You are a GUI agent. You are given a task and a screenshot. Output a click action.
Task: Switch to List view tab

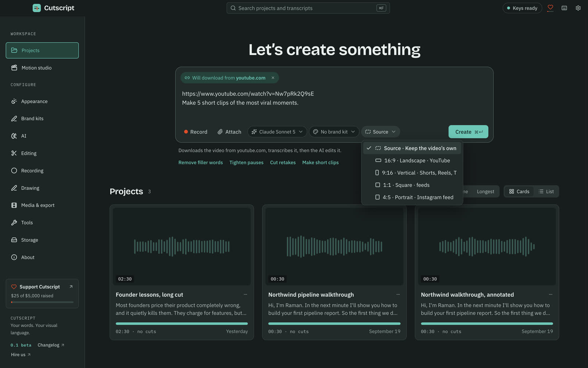click(x=546, y=191)
